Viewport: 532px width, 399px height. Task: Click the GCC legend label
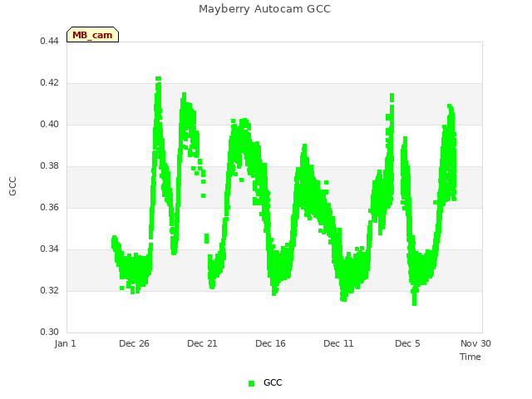coord(273,382)
